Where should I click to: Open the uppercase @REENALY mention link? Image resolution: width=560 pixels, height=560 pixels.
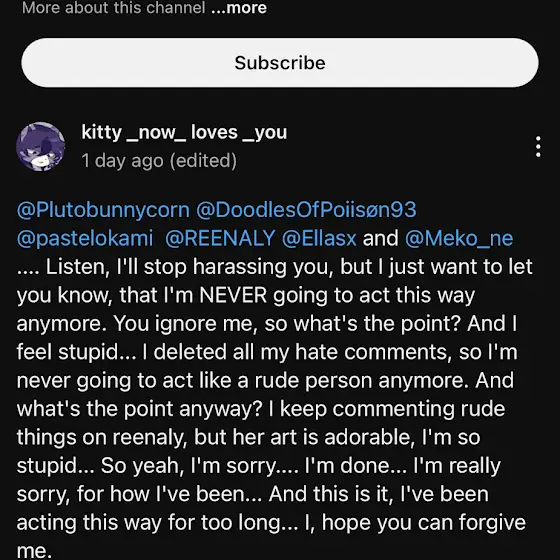click(x=220, y=238)
